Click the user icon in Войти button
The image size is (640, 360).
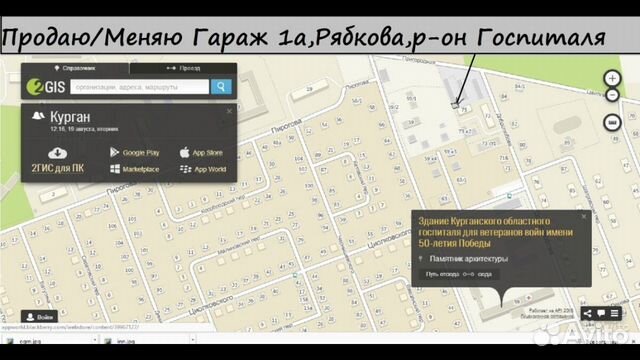click(x=30, y=317)
